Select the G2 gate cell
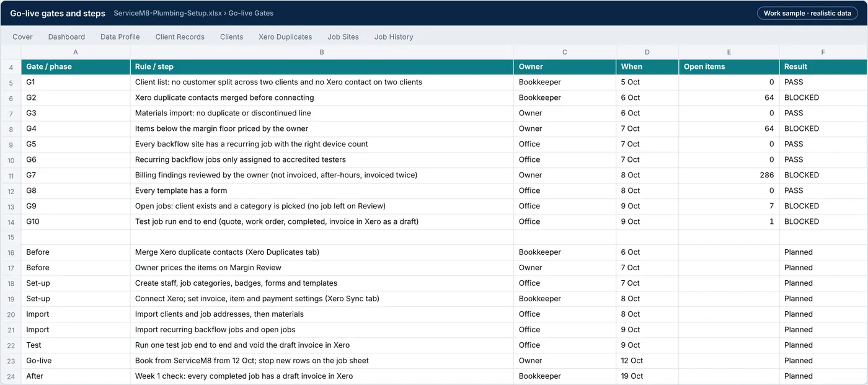This screenshot has width=868, height=385. 76,98
